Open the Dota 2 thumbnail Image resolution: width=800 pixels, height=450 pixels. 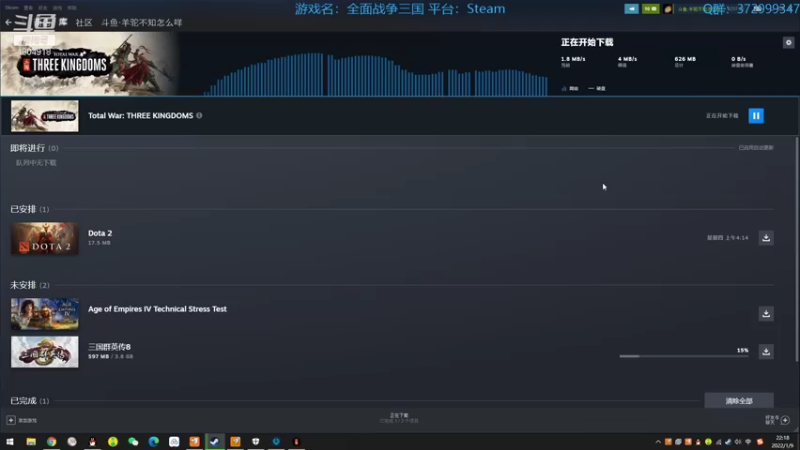click(x=45, y=238)
